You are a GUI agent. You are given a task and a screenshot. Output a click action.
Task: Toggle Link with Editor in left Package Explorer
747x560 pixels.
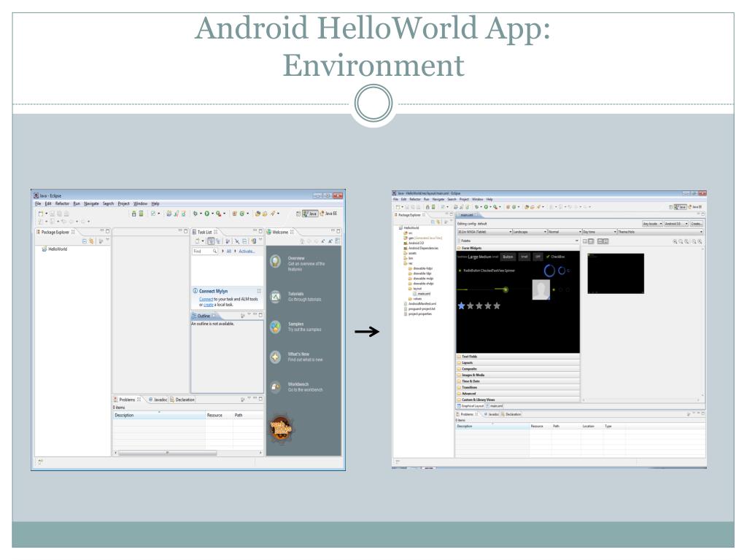click(91, 241)
